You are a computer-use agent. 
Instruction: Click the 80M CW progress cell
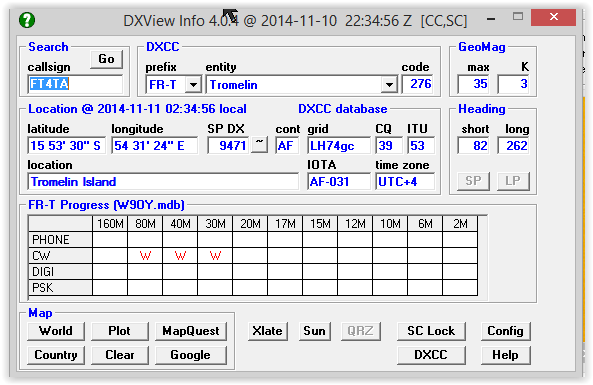145,256
